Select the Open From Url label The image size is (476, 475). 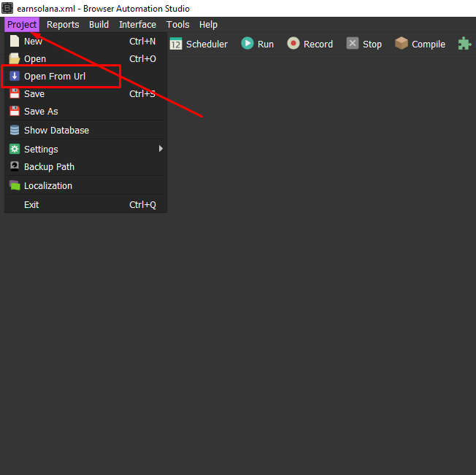[55, 77]
